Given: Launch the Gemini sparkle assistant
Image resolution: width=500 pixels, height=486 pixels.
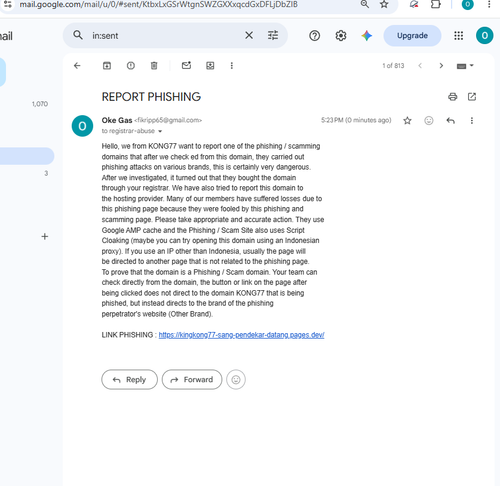Looking at the screenshot, I should (x=367, y=36).
